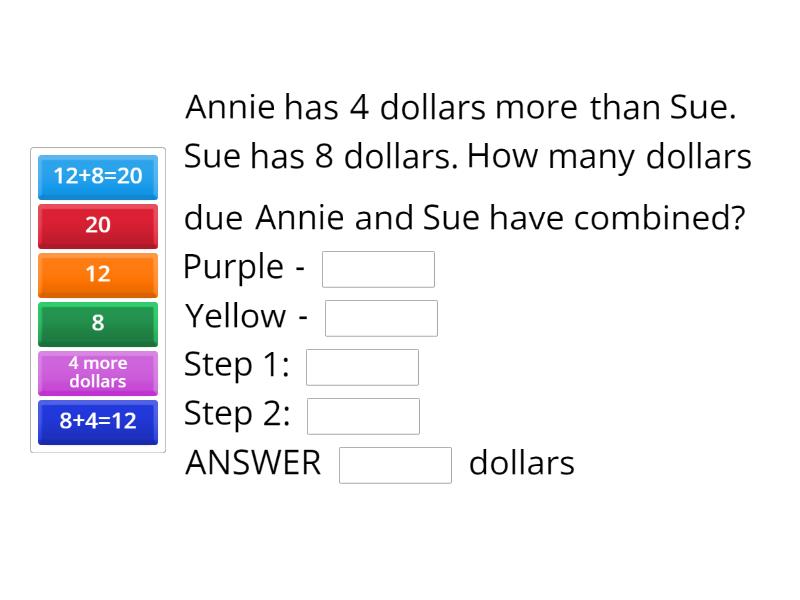The image size is (800, 600).
Task: Click the blank box next to Purple
Action: pyautogui.click(x=378, y=269)
